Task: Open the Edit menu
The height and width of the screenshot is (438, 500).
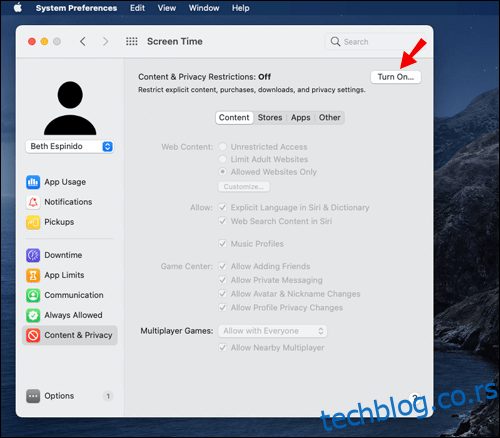Action: 137,8
